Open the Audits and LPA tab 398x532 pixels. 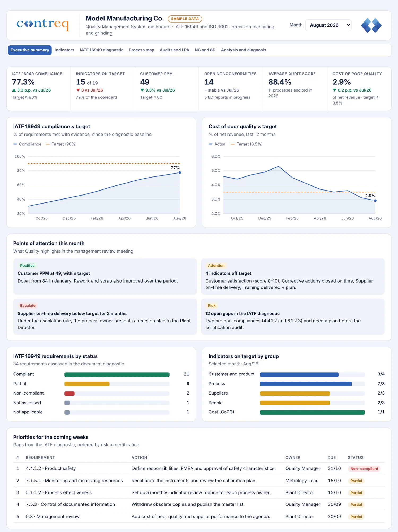click(174, 50)
